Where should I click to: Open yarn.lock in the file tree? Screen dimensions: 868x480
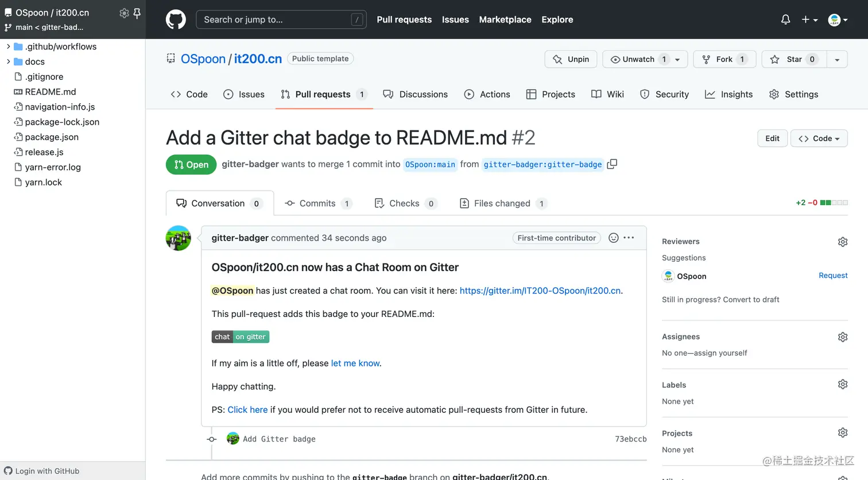click(44, 183)
